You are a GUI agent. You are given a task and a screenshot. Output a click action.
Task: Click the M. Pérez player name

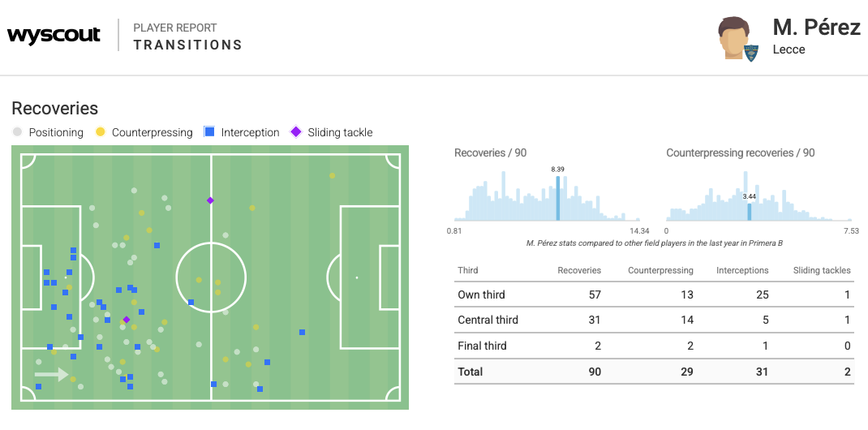pyautogui.click(x=816, y=28)
